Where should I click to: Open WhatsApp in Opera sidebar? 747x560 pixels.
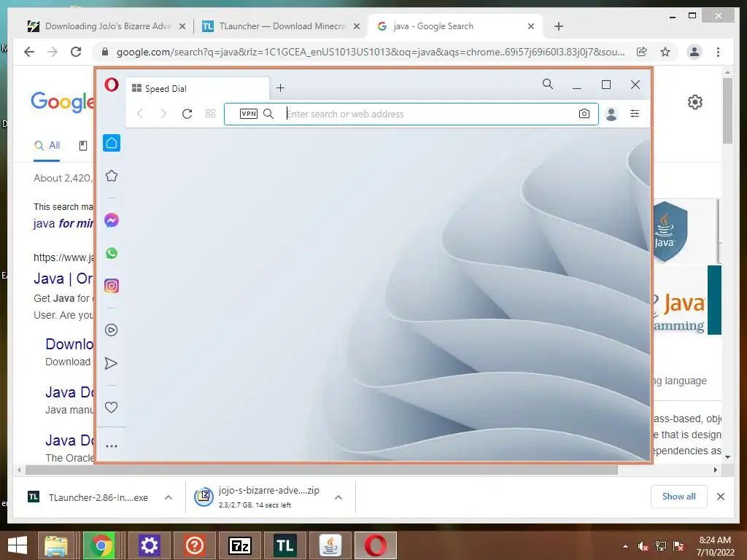tap(112, 253)
